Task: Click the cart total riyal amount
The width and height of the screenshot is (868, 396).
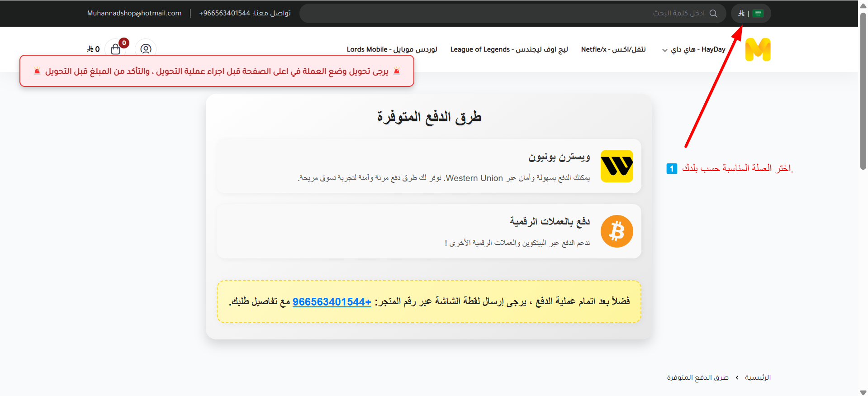Action: coord(94,49)
